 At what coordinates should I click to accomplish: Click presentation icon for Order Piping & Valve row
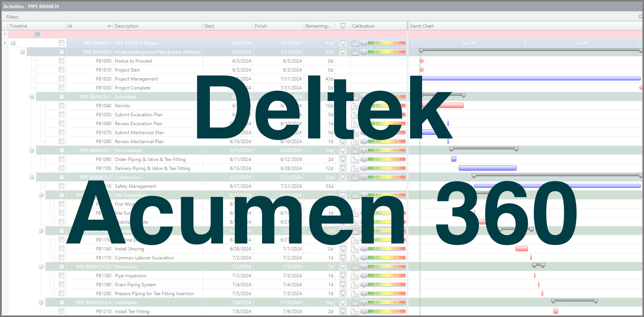(343, 159)
